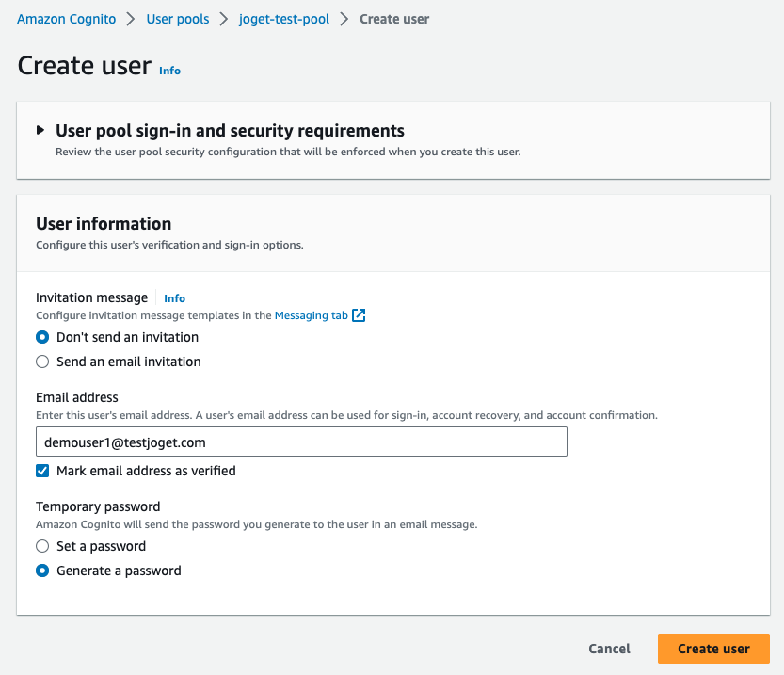Image resolution: width=784 pixels, height=675 pixels.
Task: Toggle "Mark email address as verified" checkbox
Action: (x=42, y=471)
